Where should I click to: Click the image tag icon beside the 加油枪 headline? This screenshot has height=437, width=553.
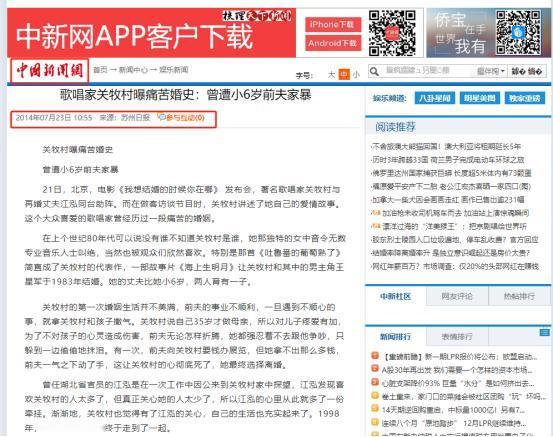376,213
